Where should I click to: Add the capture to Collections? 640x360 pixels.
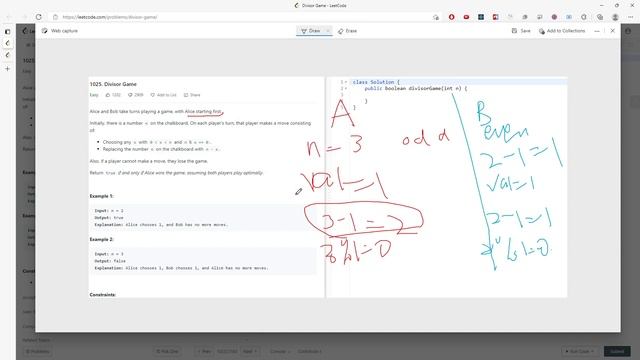coord(562,31)
